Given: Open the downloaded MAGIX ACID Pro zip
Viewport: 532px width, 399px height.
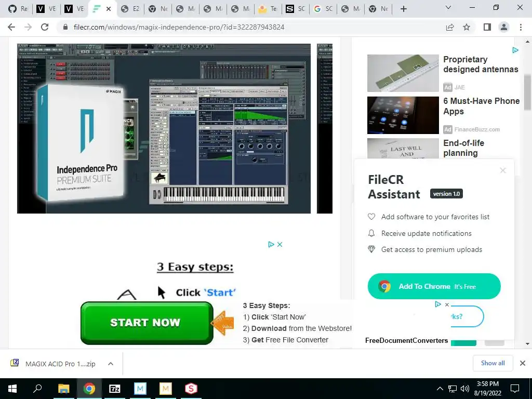Looking at the screenshot, I should (x=60, y=364).
